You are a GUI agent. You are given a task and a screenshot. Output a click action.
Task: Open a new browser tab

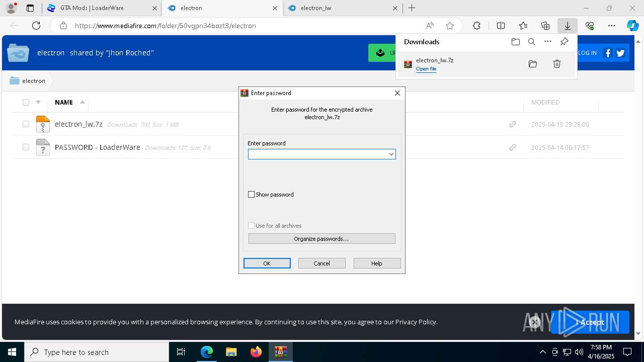coord(412,8)
